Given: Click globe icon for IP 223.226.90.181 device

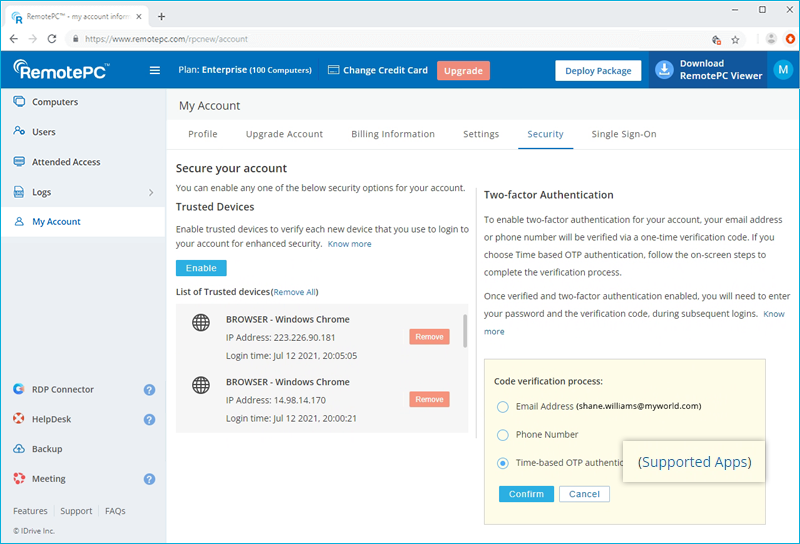Looking at the screenshot, I should (x=201, y=323).
